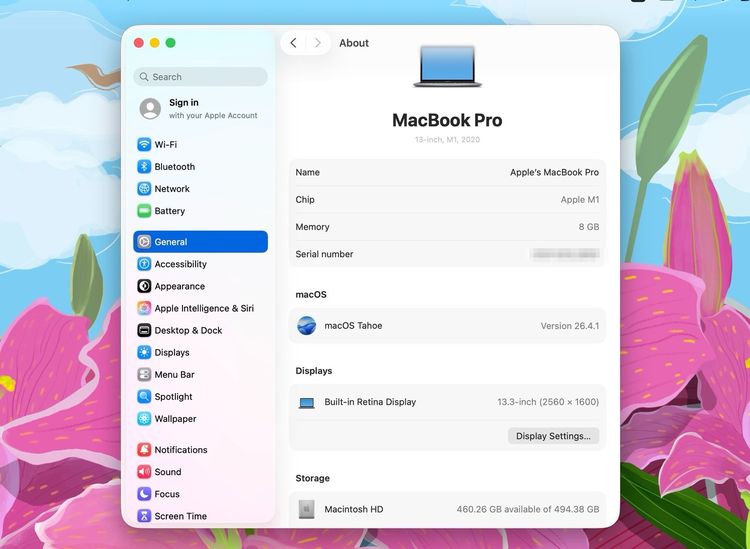Image resolution: width=750 pixels, height=549 pixels.
Task: Go back with the left chevron
Action: click(x=293, y=43)
